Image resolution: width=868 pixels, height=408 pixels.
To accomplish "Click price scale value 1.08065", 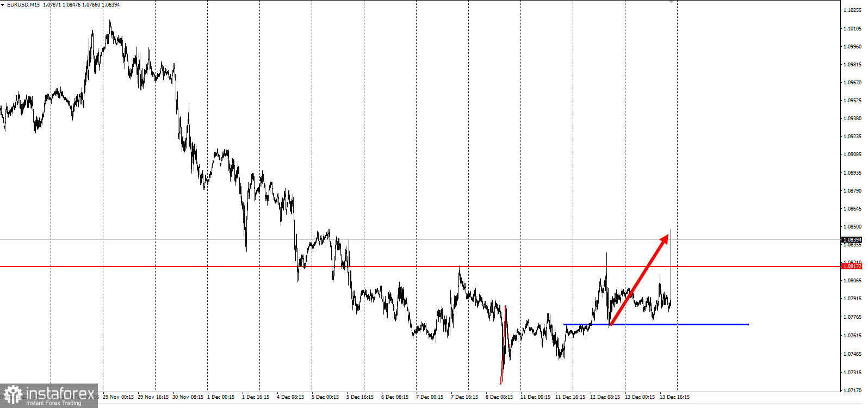I will point(853,280).
